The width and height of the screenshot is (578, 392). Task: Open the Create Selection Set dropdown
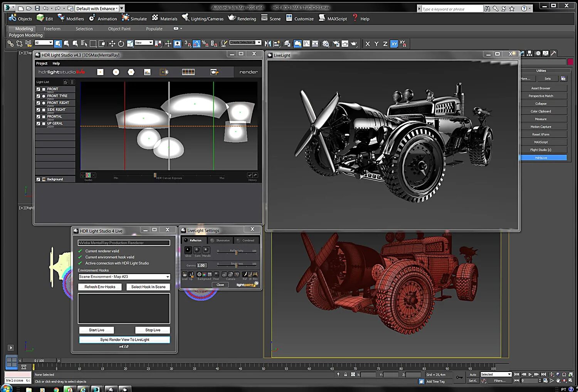pos(259,42)
